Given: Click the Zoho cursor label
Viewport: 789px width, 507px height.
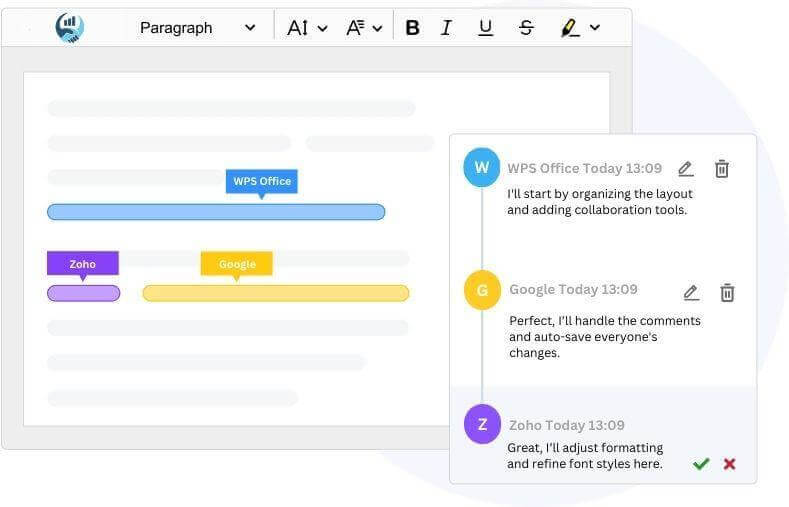Looking at the screenshot, I should pyautogui.click(x=83, y=264).
